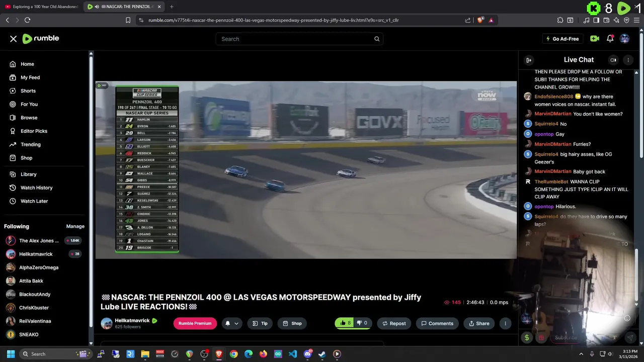
Task: Toggle the Brave sidebar panel icon
Action: point(596,20)
